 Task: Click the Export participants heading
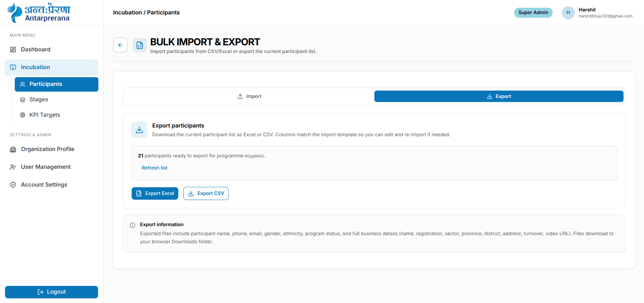pyautogui.click(x=178, y=125)
